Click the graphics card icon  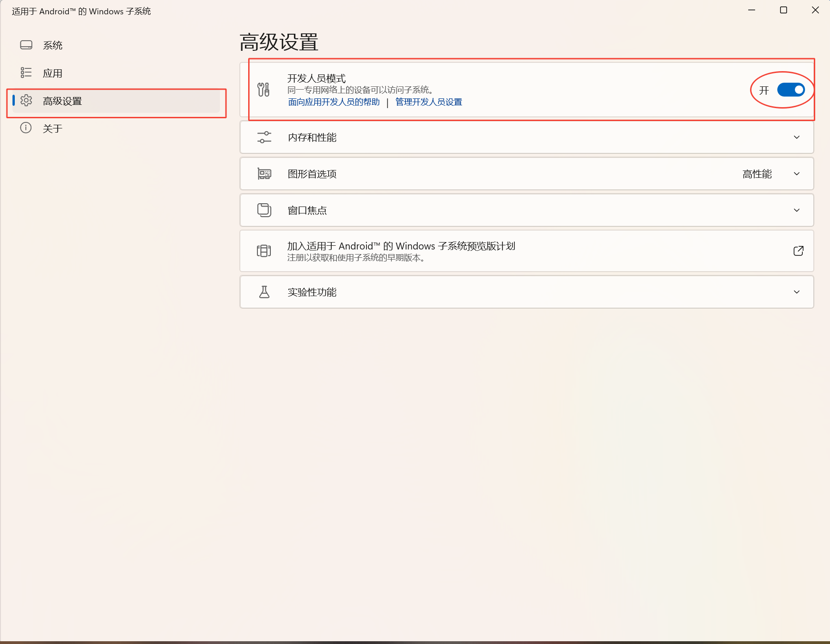click(x=264, y=174)
